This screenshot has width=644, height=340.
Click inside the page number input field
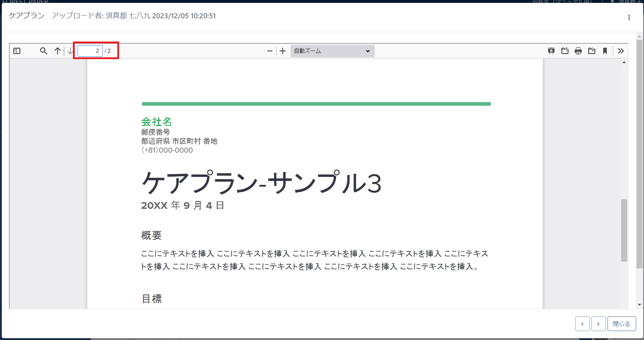tap(89, 51)
